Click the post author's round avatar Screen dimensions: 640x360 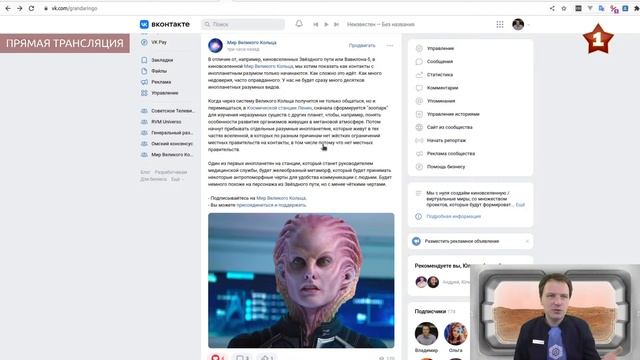215,45
